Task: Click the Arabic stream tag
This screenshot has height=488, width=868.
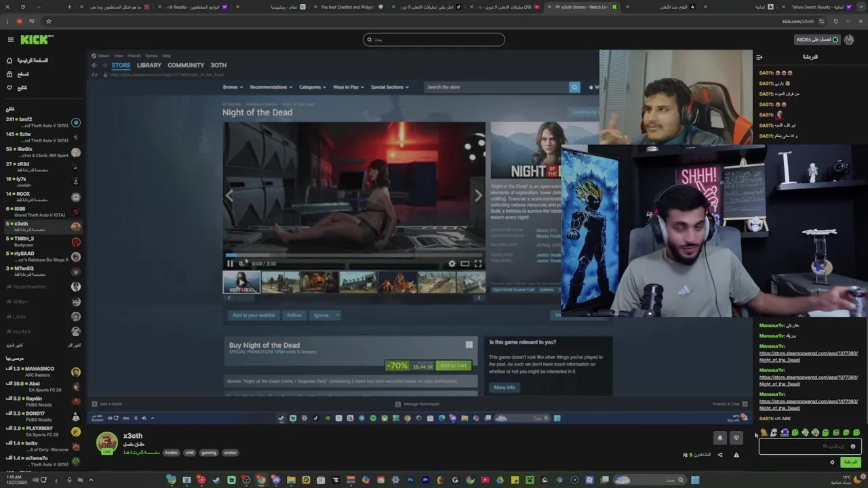Action: click(x=171, y=453)
